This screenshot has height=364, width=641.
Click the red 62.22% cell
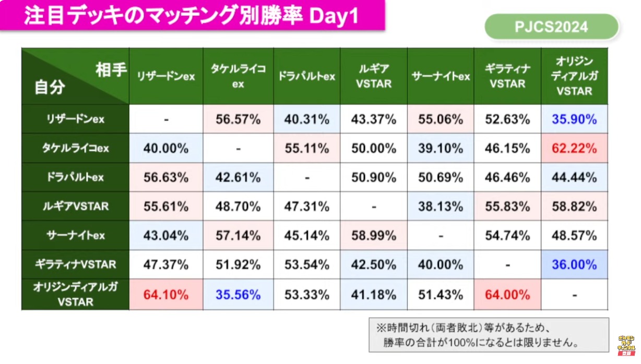coord(574,148)
